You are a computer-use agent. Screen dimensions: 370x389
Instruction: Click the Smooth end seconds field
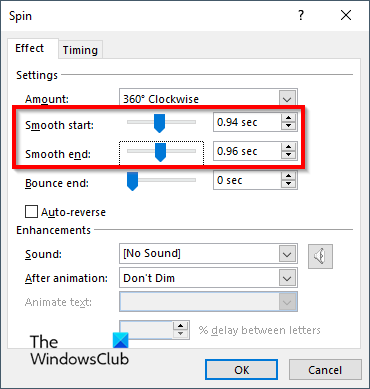[247, 151]
